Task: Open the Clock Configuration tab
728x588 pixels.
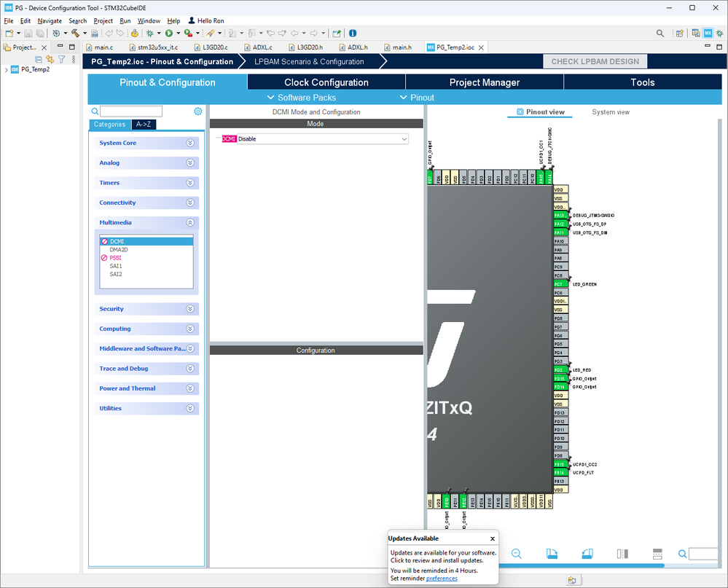Action: (x=326, y=82)
